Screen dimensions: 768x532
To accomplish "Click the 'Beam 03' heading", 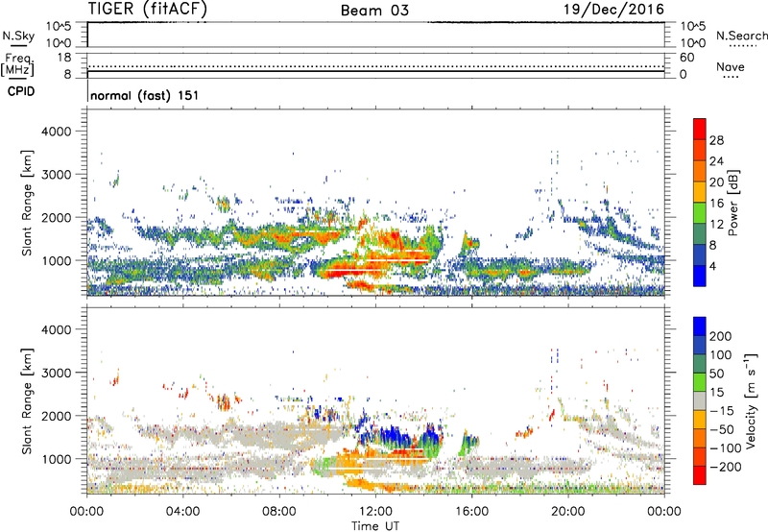I will coord(374,11).
